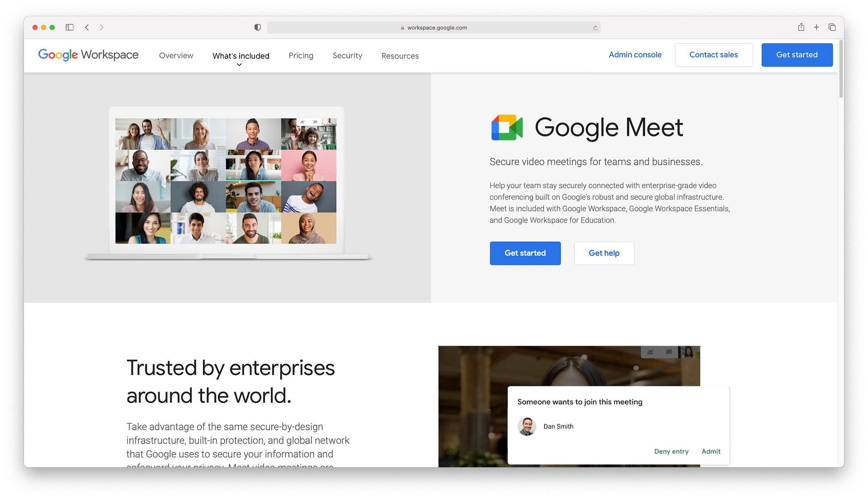Click Get started below Meet description

(x=525, y=253)
